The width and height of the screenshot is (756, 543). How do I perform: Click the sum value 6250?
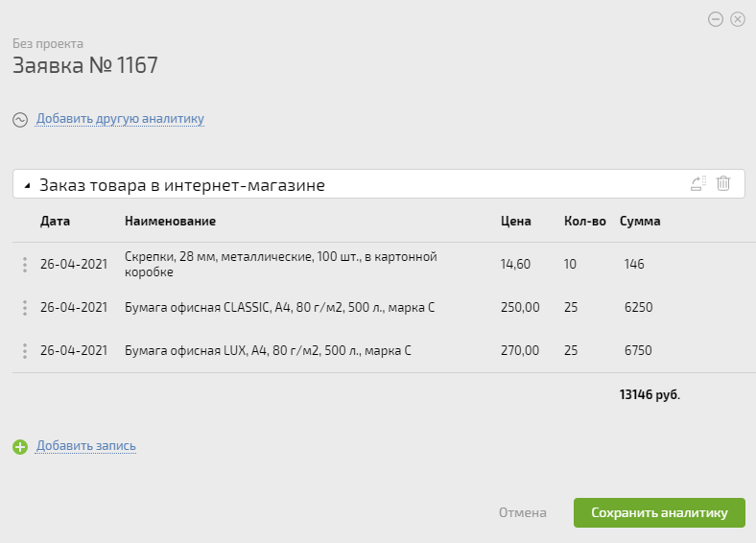tap(638, 308)
